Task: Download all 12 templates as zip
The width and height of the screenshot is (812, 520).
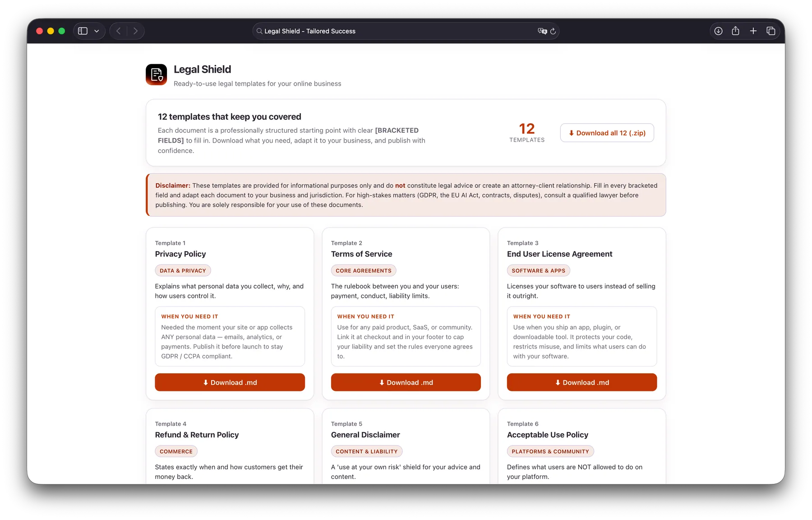Action: pos(607,133)
